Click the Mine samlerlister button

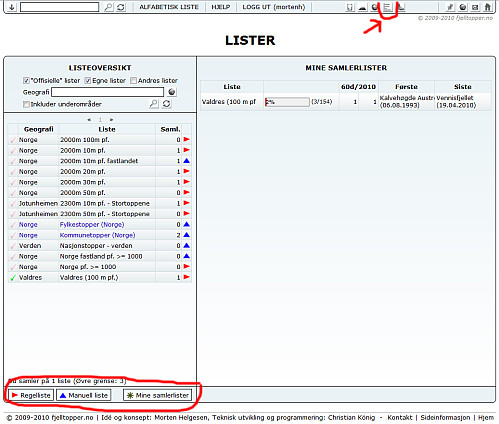pos(158,395)
